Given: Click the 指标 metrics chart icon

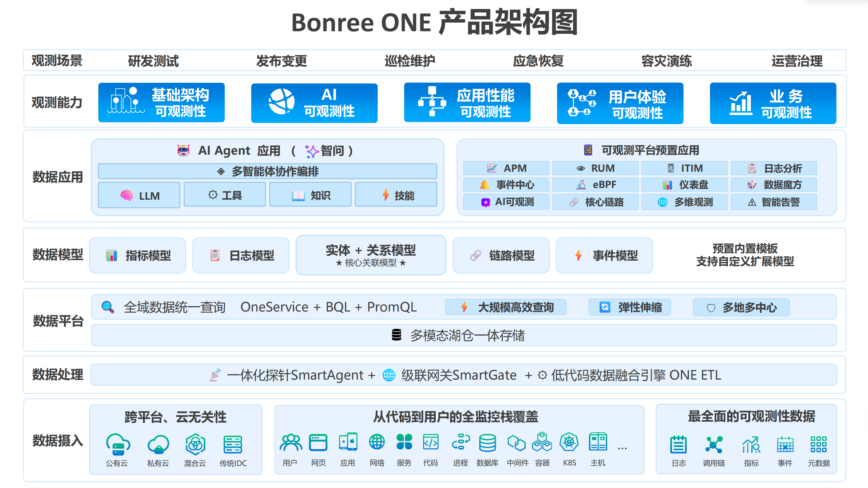Looking at the screenshot, I should click(x=751, y=445).
